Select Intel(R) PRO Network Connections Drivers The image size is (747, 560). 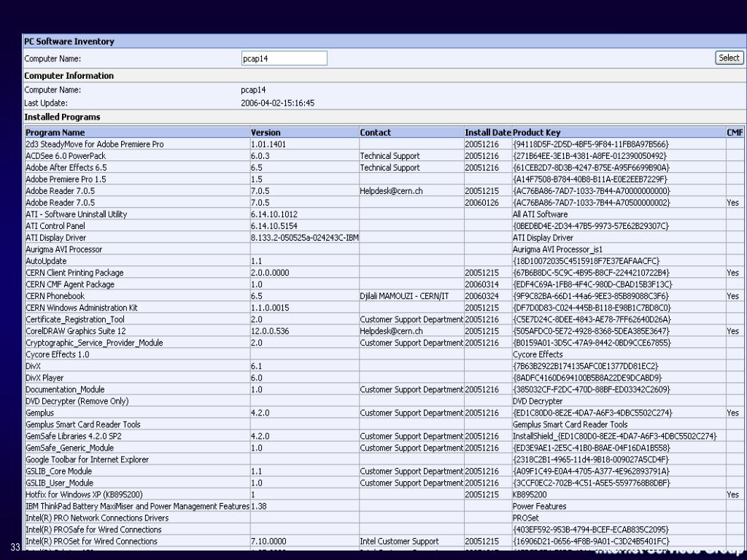[x=97, y=518]
